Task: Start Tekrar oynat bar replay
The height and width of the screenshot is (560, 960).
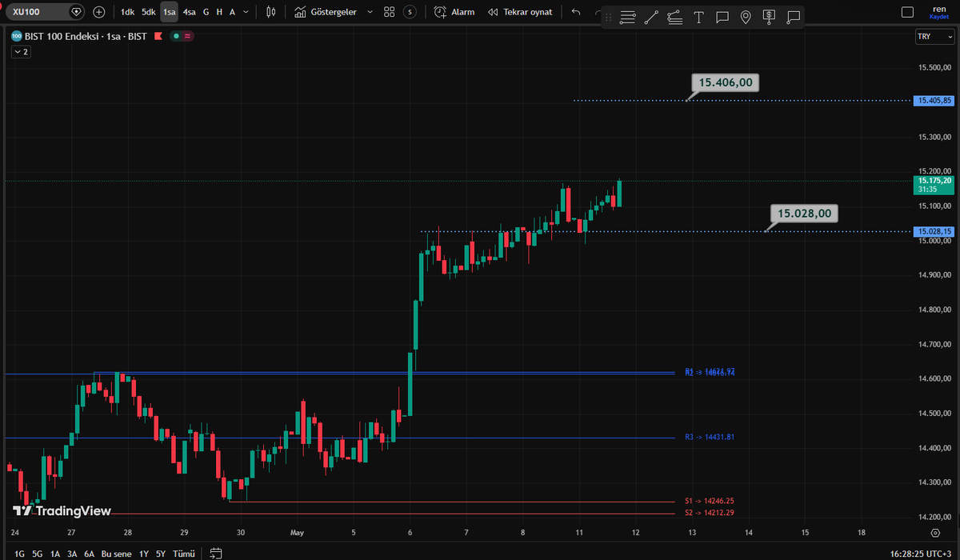Action: (x=520, y=12)
